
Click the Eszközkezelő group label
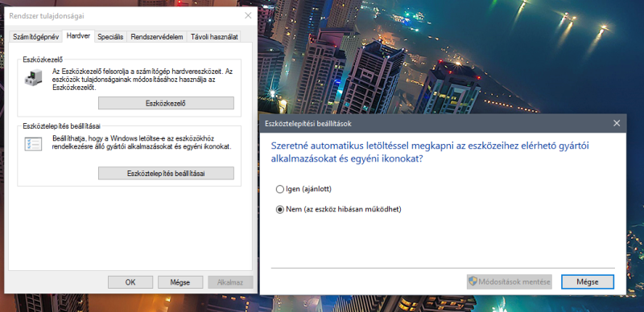(43, 60)
